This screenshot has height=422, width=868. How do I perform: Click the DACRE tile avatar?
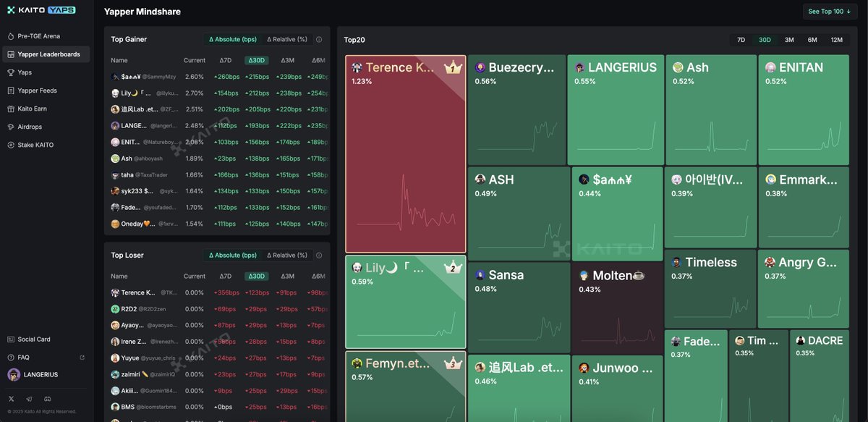(x=801, y=340)
